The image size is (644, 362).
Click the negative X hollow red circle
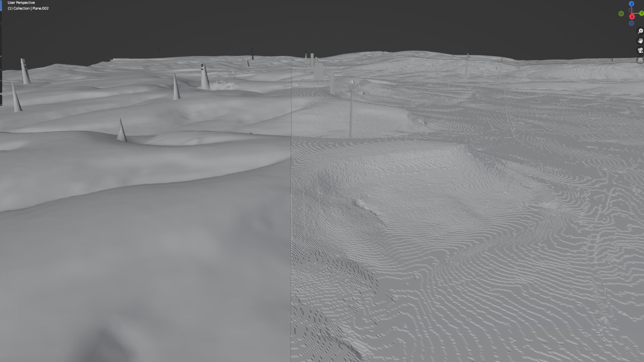coord(631,10)
